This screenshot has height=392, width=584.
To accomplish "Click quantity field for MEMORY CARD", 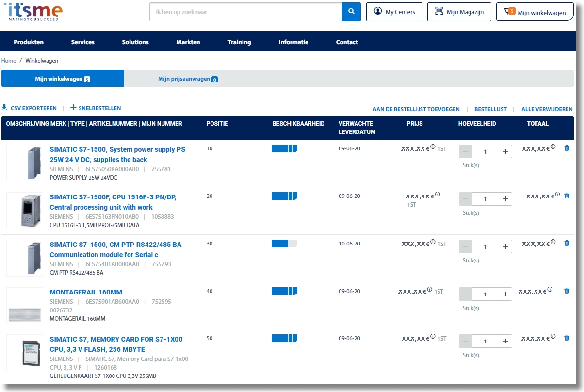I will click(486, 341).
